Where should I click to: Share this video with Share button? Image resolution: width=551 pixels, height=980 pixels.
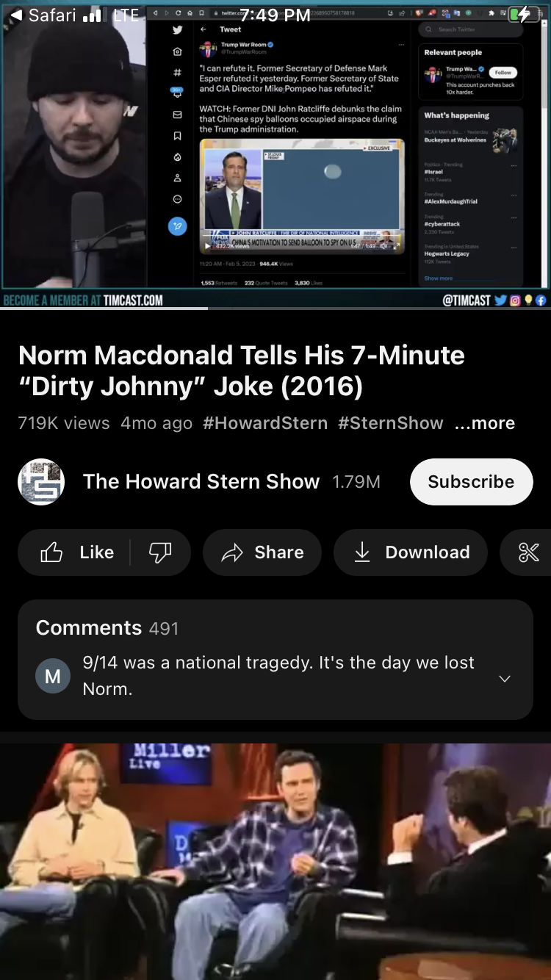pyautogui.click(x=262, y=552)
